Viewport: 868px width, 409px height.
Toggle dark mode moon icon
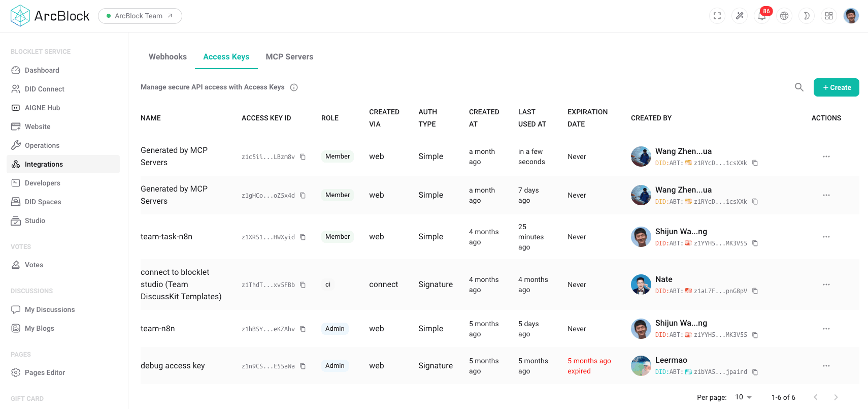(807, 16)
